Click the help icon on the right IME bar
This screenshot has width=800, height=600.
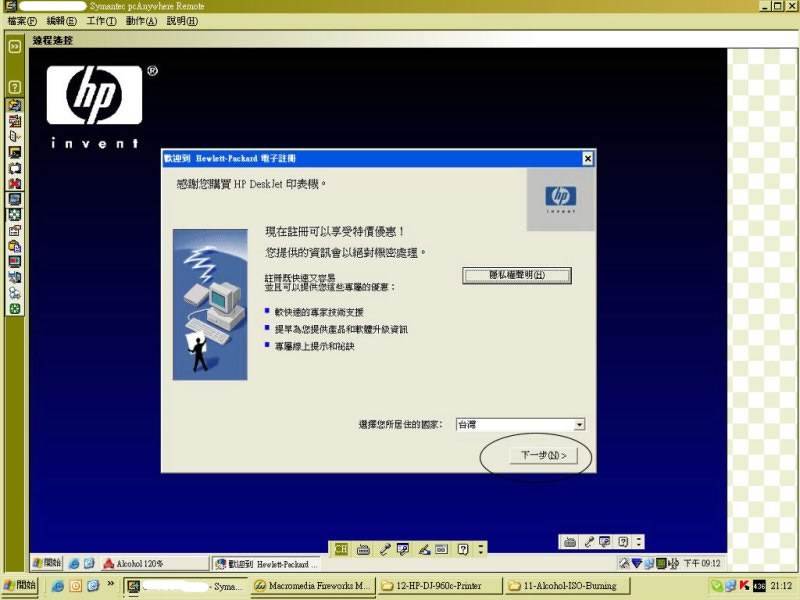(623, 542)
